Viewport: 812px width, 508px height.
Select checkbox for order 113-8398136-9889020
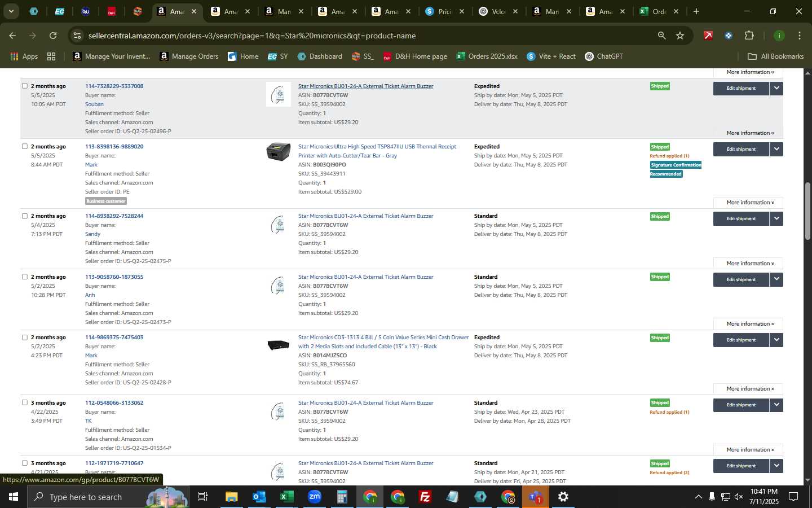(x=24, y=146)
